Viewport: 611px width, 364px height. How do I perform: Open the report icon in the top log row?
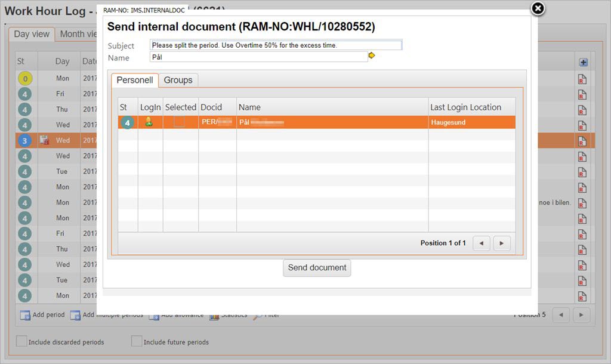pyautogui.click(x=582, y=79)
